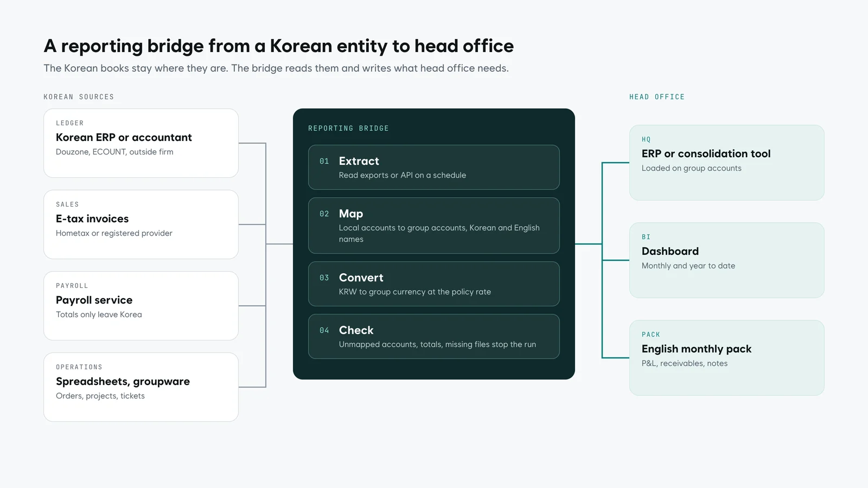Screen dimensions: 868x488
Task: Click 'Read exports or API on a schedule'
Action: click(x=403, y=175)
